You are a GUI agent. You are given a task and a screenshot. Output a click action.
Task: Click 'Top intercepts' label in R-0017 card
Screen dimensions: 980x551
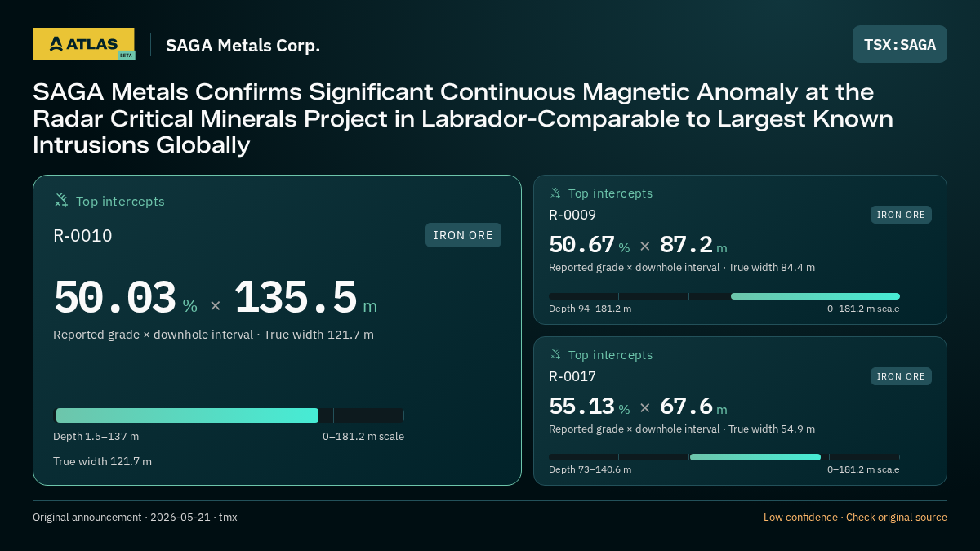click(610, 355)
